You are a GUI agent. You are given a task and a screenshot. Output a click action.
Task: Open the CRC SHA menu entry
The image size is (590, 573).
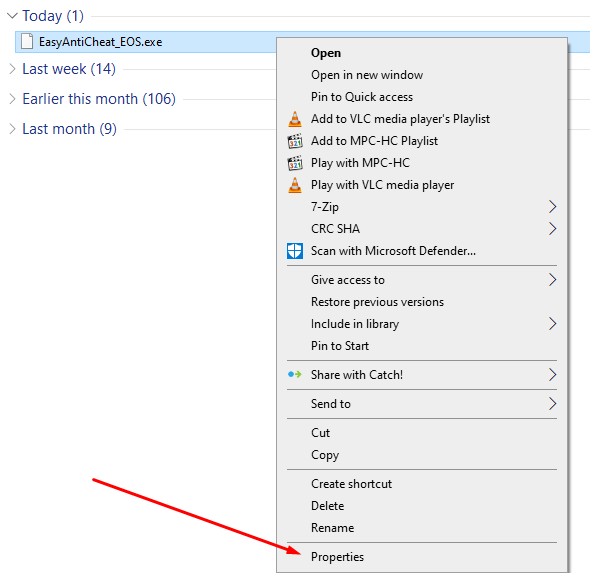point(422,229)
